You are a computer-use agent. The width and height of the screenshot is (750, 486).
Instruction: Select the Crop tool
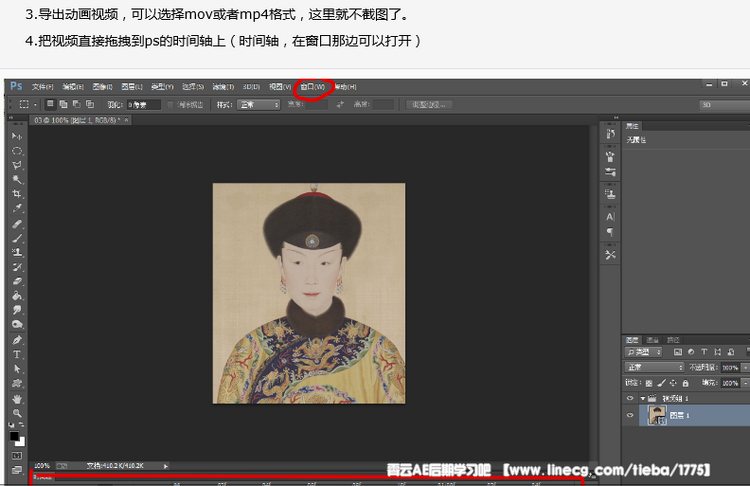tap(17, 194)
